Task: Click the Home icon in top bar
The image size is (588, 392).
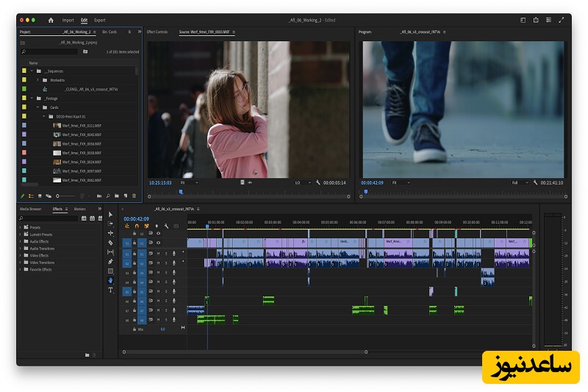Action: tap(51, 20)
